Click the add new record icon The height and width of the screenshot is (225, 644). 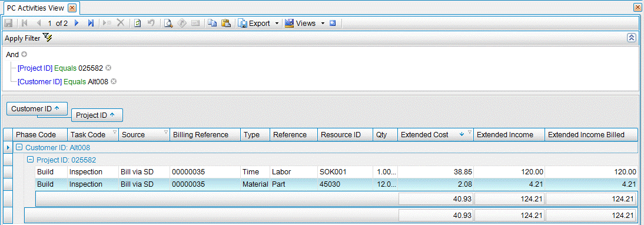[107, 24]
